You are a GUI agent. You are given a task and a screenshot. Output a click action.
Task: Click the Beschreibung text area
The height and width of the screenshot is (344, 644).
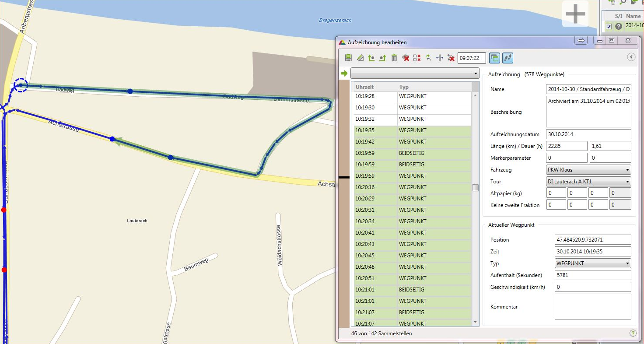(588, 112)
